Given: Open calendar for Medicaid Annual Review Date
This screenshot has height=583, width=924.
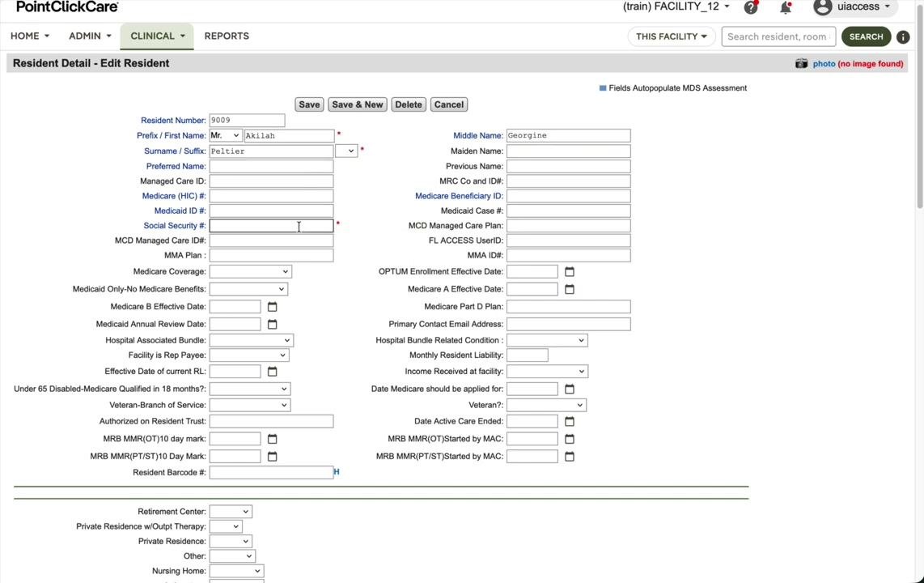Looking at the screenshot, I should [x=272, y=324].
